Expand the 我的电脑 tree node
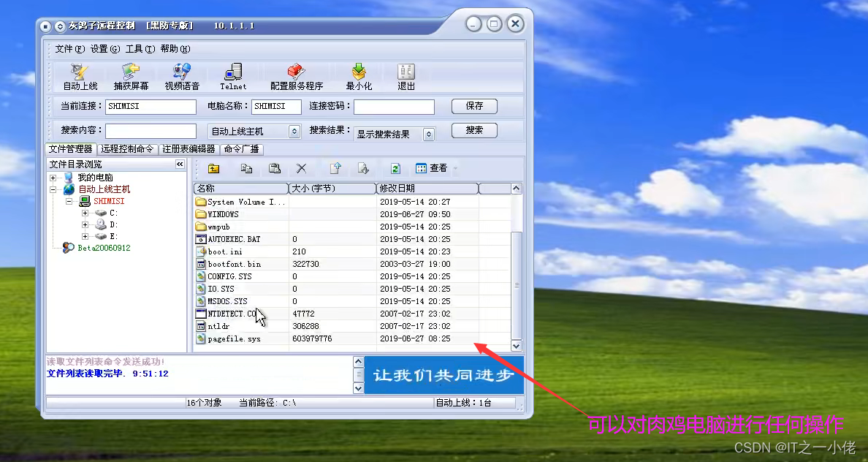Screen dimensions: 868x462 53,178
